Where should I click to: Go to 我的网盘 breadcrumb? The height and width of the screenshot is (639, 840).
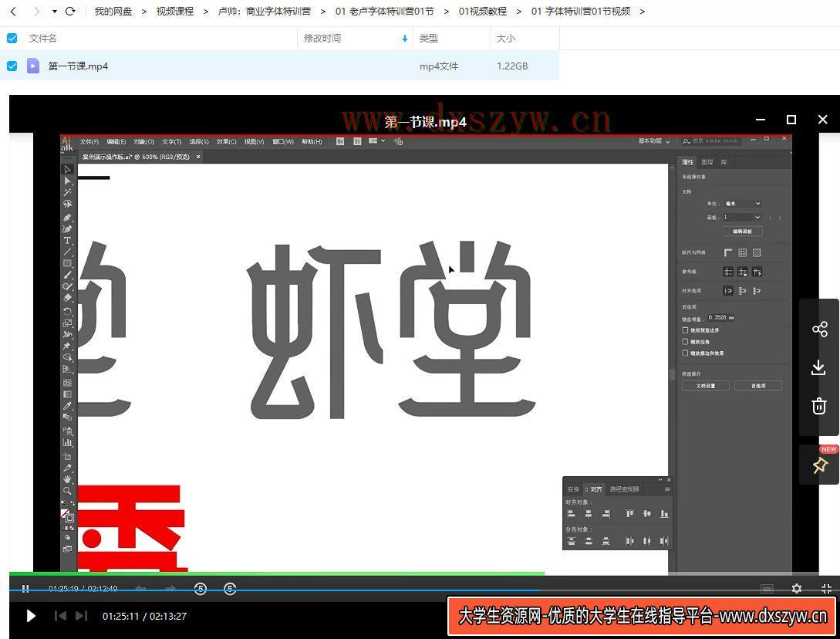(113, 12)
